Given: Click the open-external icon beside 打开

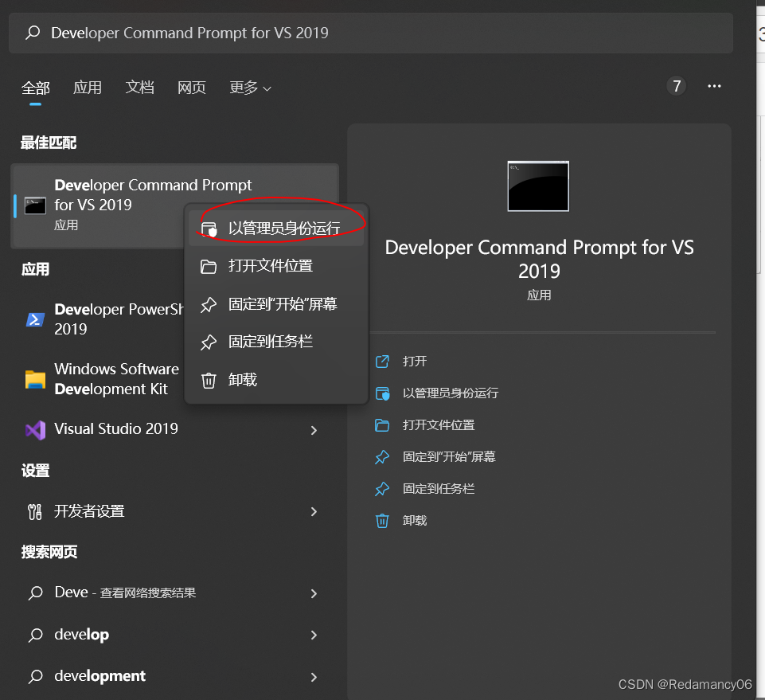Looking at the screenshot, I should point(382,362).
